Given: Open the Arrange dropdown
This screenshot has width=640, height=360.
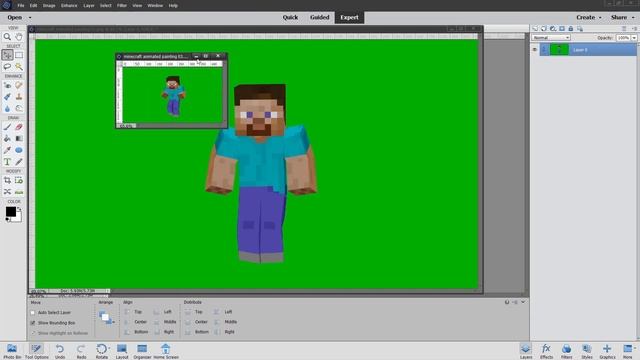Looking at the screenshot, I should (x=107, y=318).
